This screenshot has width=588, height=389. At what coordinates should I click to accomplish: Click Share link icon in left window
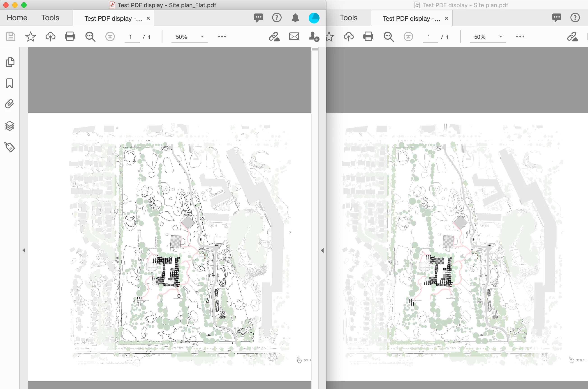[x=274, y=37]
